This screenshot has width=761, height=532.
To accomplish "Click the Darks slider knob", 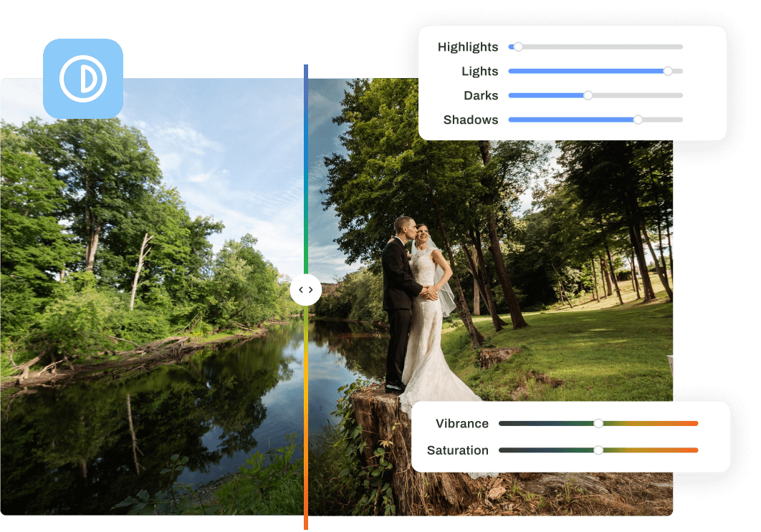I will pyautogui.click(x=588, y=95).
